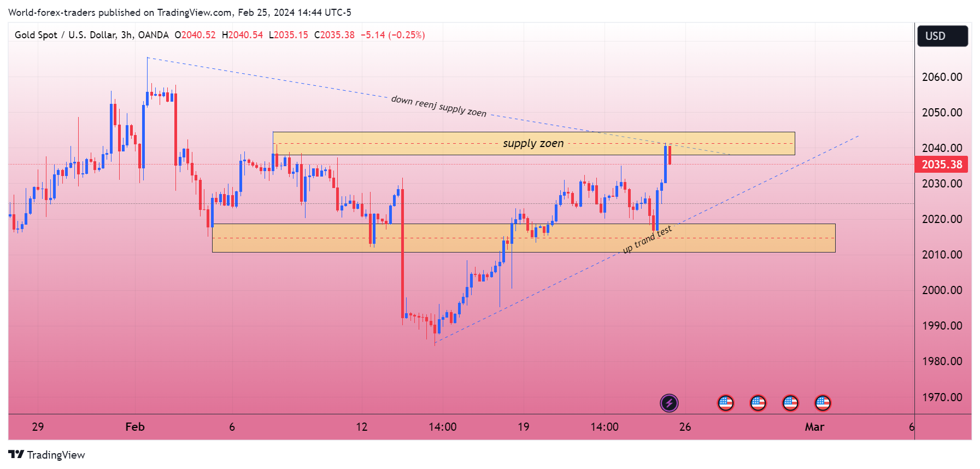This screenshot has height=469, width=980.
Task: Click the 2060.00 price axis label
Action: pyautogui.click(x=942, y=77)
